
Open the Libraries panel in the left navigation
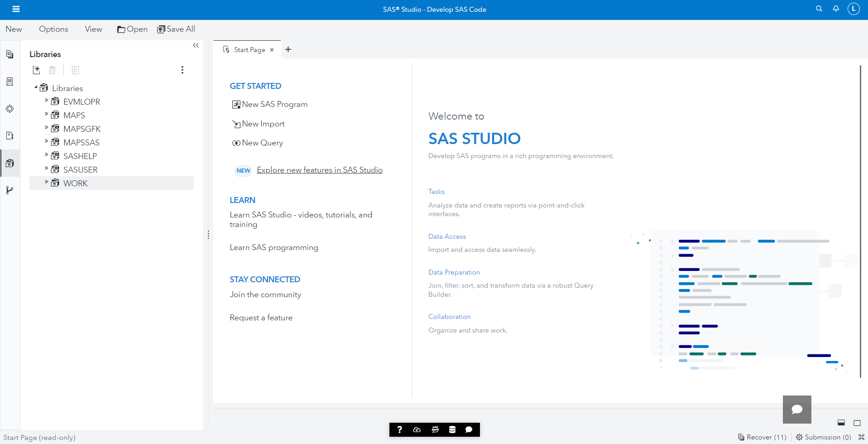(10, 163)
